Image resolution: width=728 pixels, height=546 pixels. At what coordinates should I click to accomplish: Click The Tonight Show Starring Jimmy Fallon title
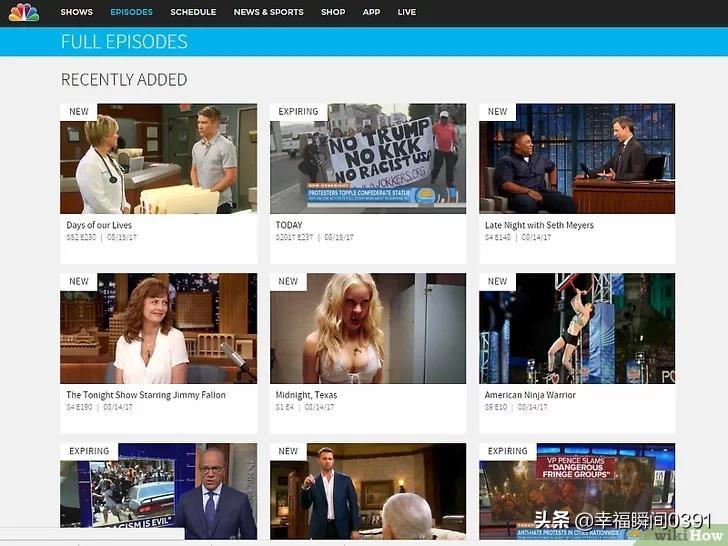coord(146,395)
